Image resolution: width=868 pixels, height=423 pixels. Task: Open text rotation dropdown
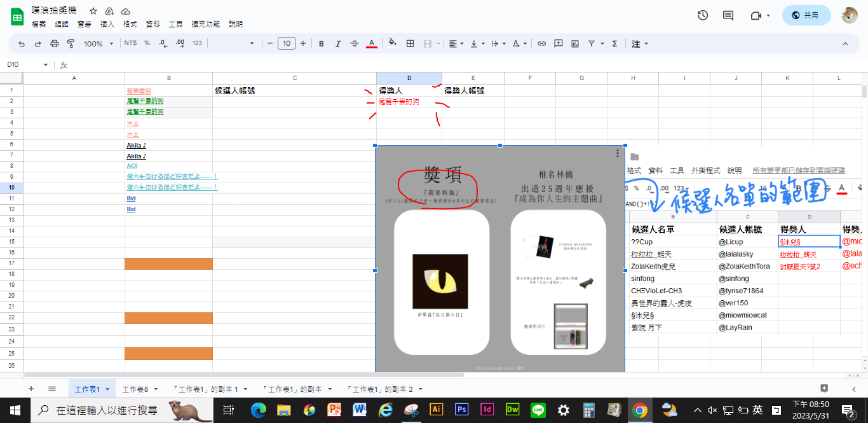pos(519,44)
